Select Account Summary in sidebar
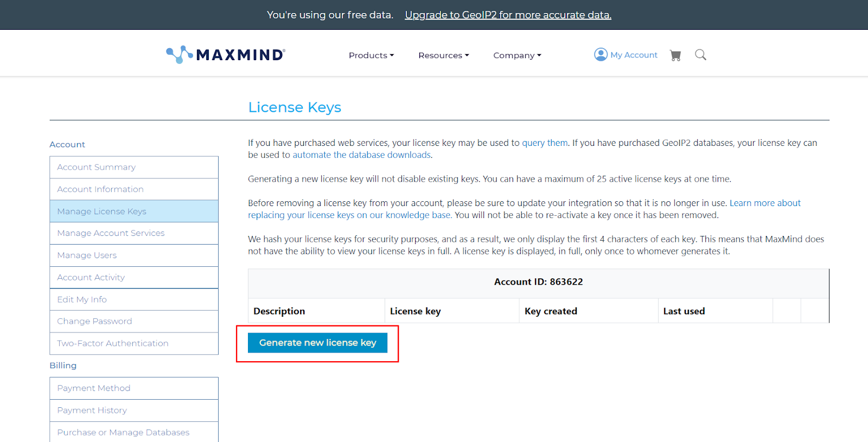 [97, 167]
